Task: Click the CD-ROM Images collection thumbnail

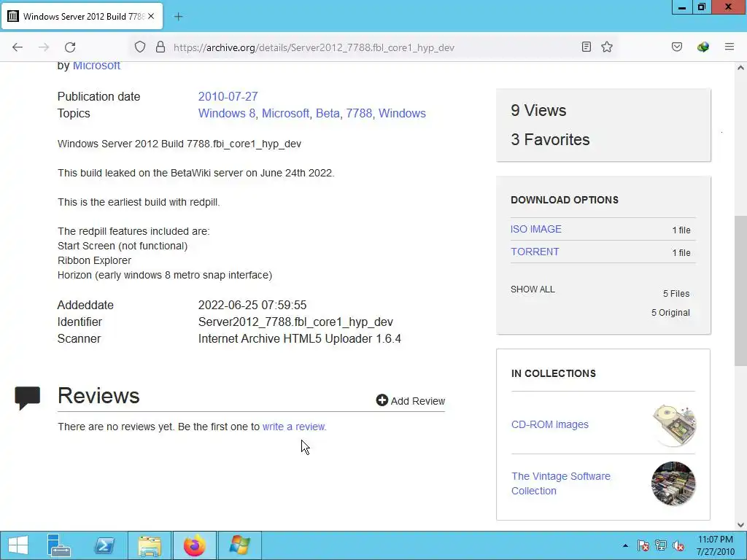Action: tap(673, 425)
